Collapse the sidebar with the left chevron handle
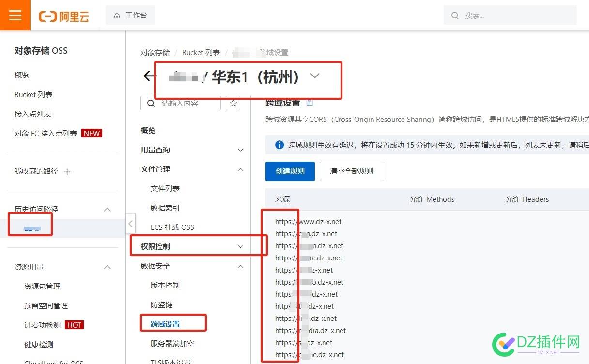This screenshot has width=589, height=364. pyautogui.click(x=130, y=224)
